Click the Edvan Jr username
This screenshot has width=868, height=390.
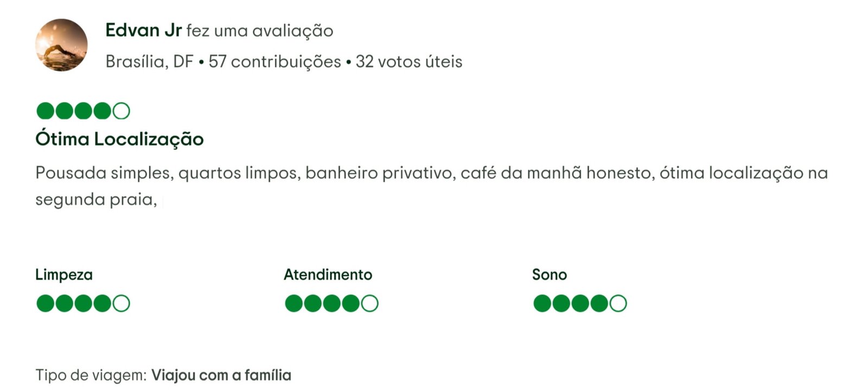(x=143, y=30)
